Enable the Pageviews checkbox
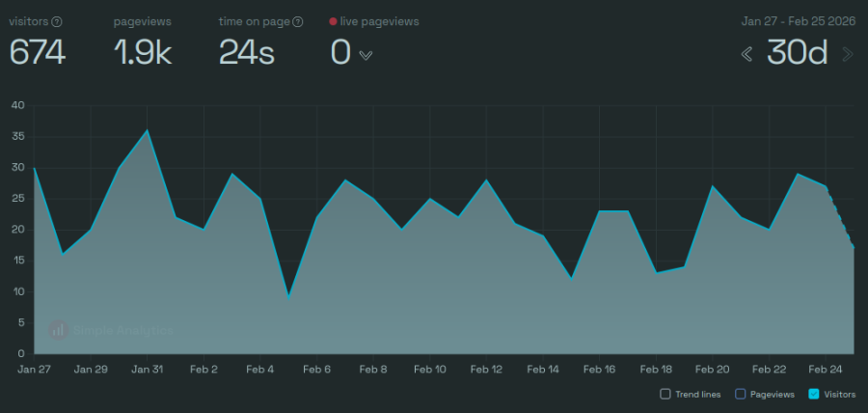 tap(740, 394)
